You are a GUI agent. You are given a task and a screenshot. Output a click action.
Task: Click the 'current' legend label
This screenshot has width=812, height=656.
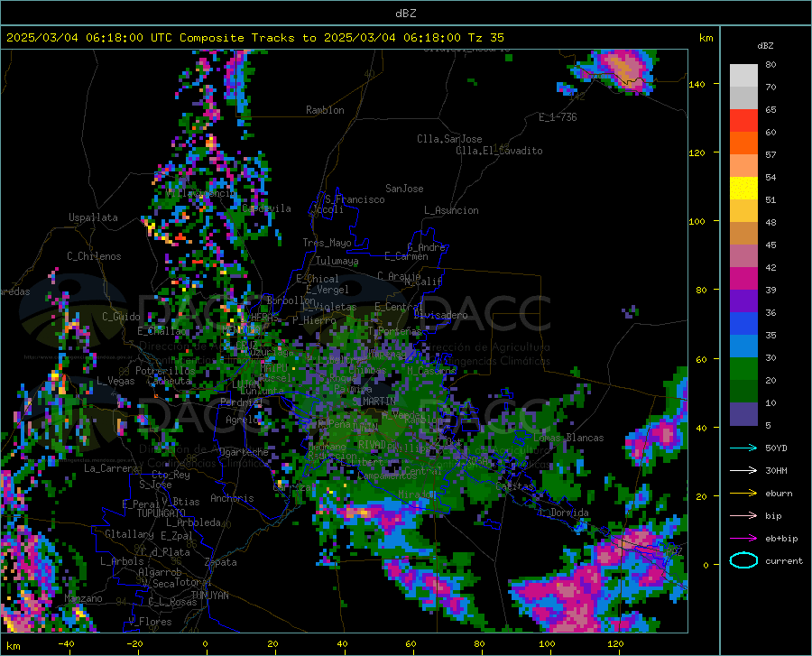tap(784, 560)
